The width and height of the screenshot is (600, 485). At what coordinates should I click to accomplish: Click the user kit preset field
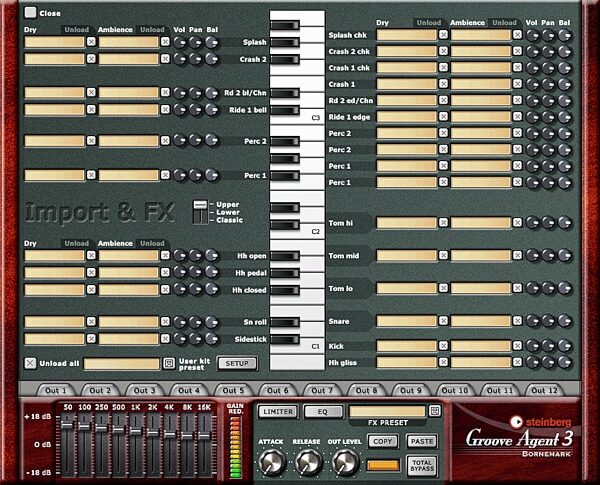click(122, 363)
